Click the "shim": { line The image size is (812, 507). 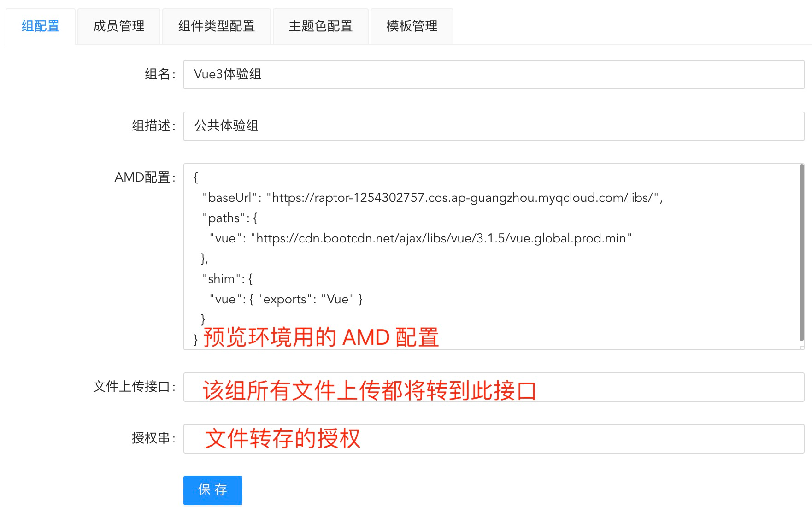point(227,279)
